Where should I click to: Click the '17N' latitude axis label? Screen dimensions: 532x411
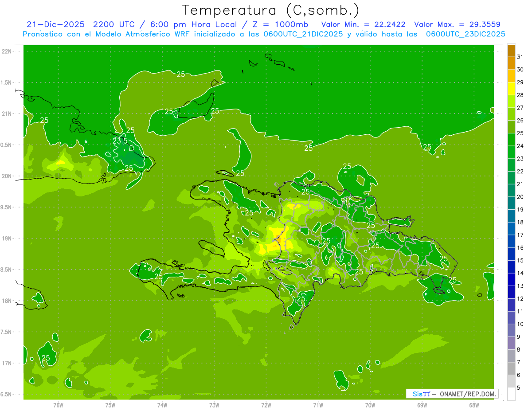pyautogui.click(x=7, y=363)
